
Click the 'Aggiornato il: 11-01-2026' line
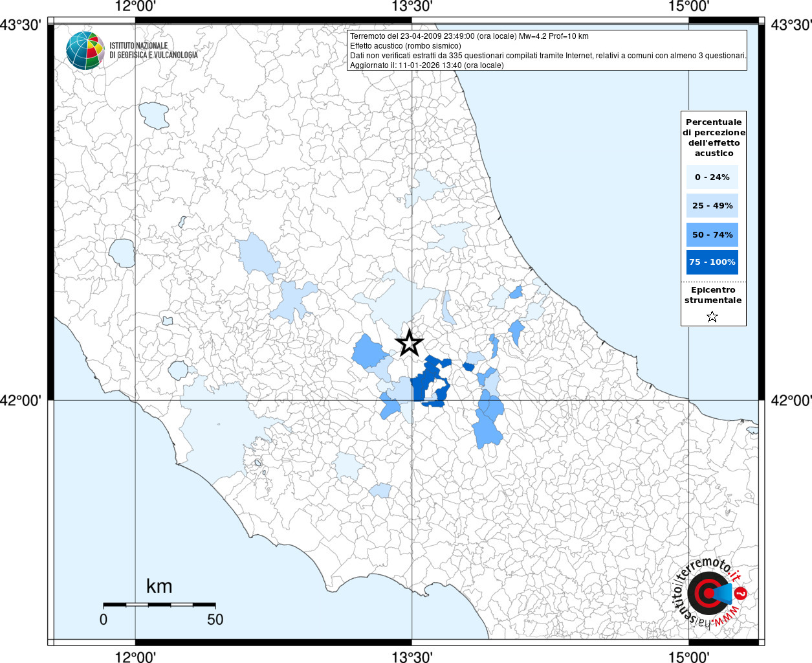click(426, 65)
